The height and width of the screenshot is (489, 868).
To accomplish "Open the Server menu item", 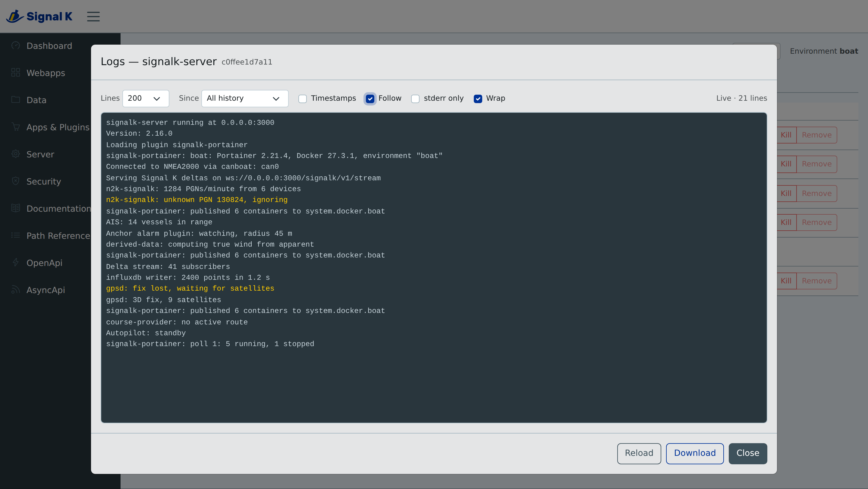I will [40, 154].
